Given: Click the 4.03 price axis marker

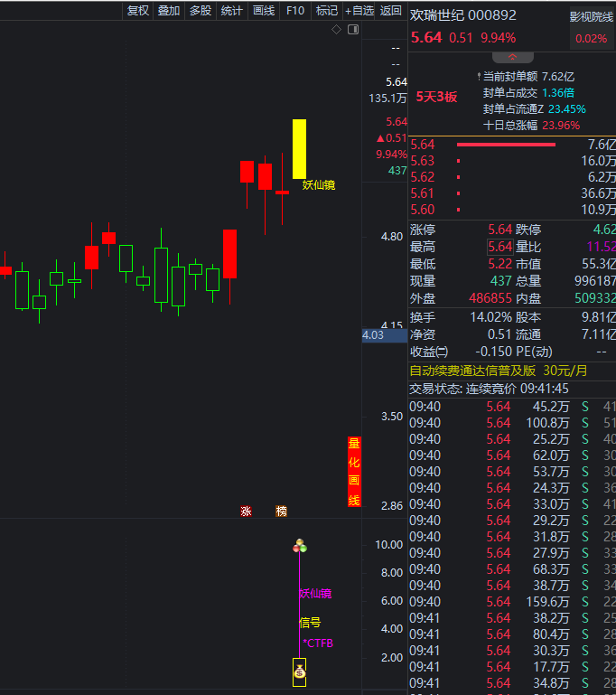Looking at the screenshot, I should [385, 335].
